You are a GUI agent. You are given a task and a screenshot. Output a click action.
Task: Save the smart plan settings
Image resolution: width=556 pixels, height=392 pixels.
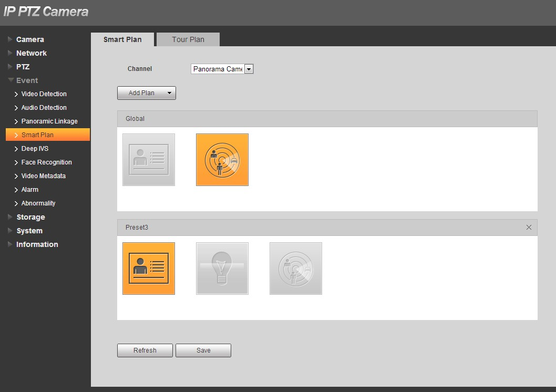click(x=203, y=350)
